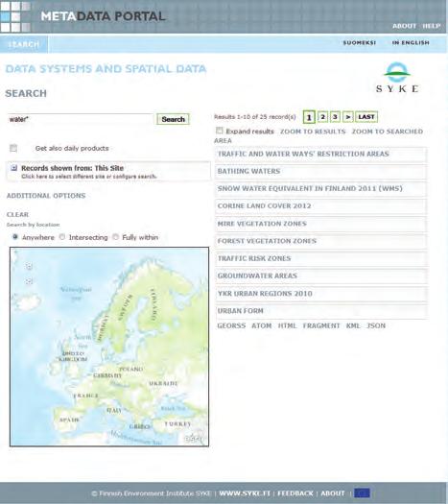The height and width of the screenshot is (504, 448).
Task: Click the Search button
Action: tap(173, 119)
